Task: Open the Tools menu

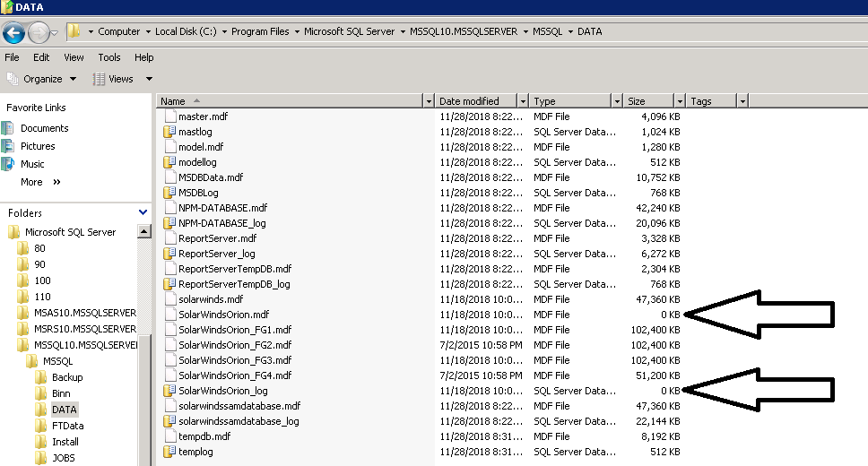Action: click(109, 57)
